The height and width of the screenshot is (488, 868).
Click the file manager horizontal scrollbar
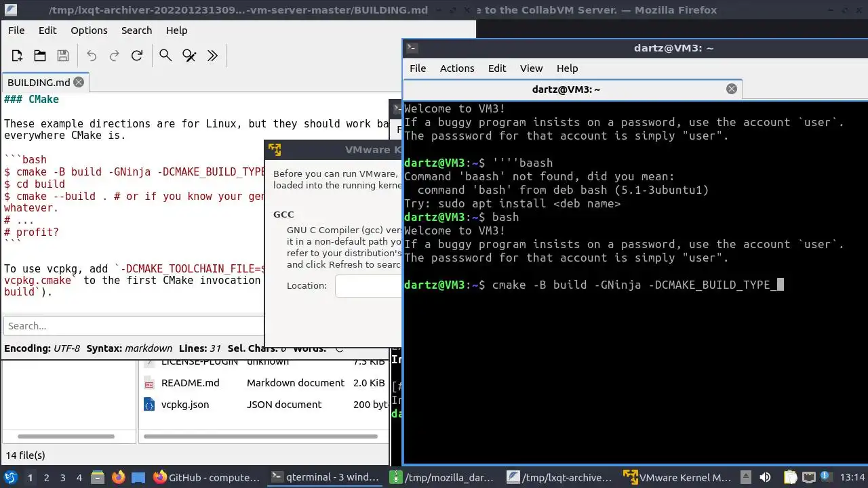pos(261,436)
